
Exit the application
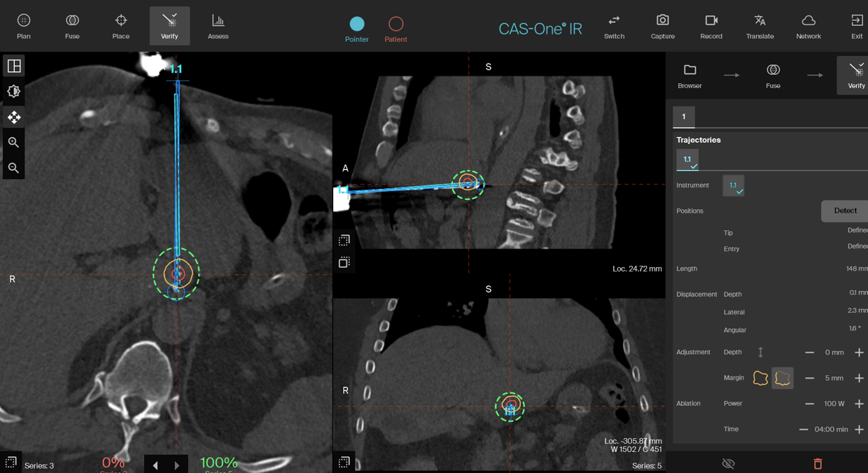pyautogui.click(x=857, y=26)
